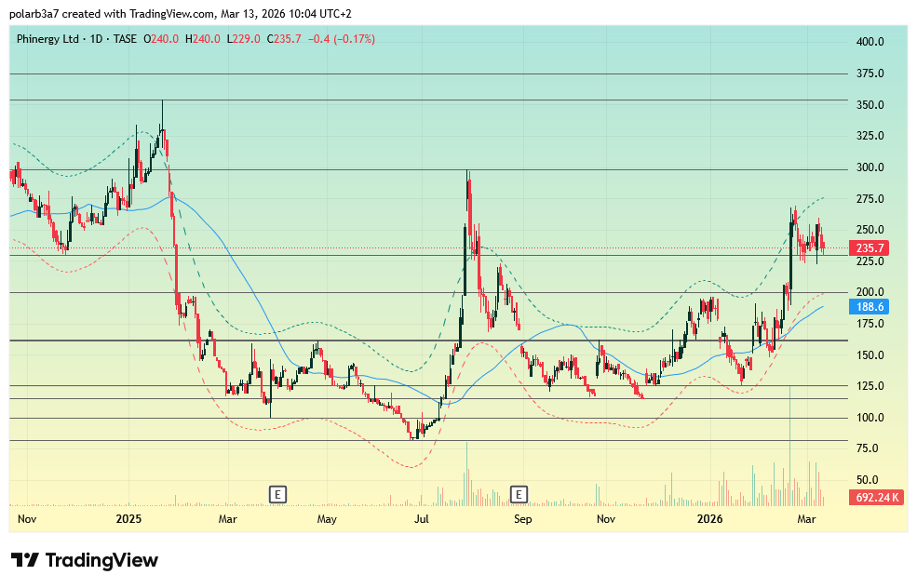Viewport: 917px width, 588px height.
Task: Click the 2025 label on time axis
Action: click(128, 519)
